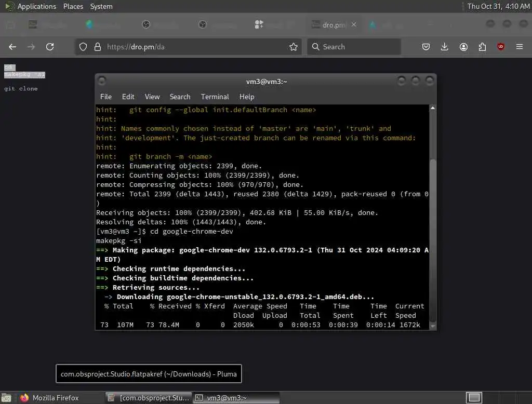Image resolution: width=532 pixels, height=404 pixels.
Task: Click the highlighted 'makepkg -si' page text
Action: pyautogui.click(x=24, y=75)
